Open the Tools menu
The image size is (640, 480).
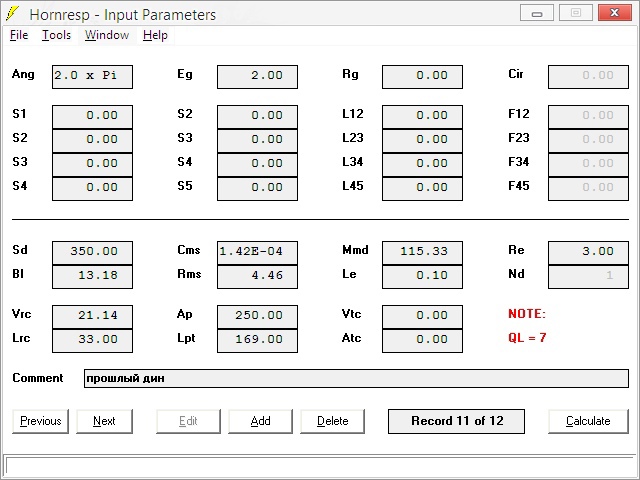(56, 35)
